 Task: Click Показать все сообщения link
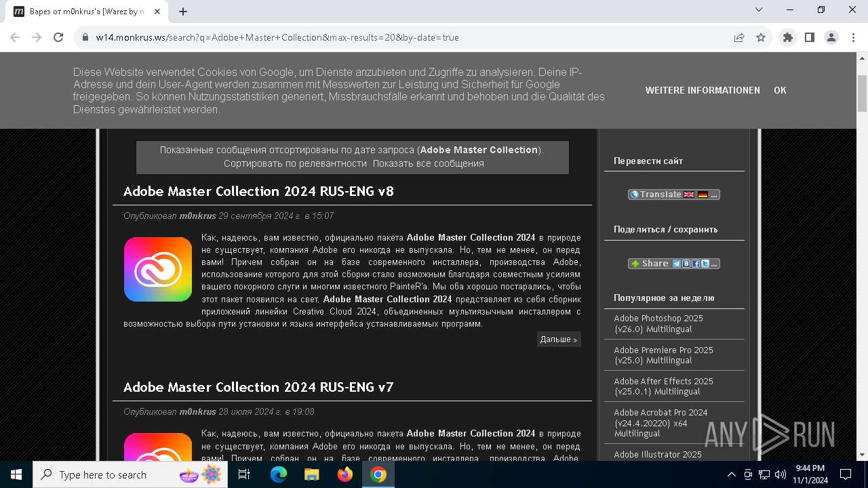pyautogui.click(x=428, y=163)
